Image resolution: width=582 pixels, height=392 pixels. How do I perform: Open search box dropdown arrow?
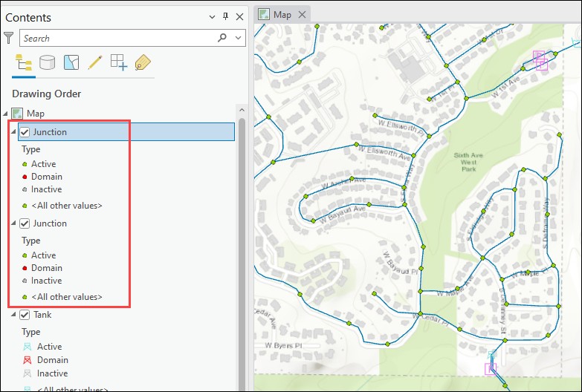tap(239, 38)
